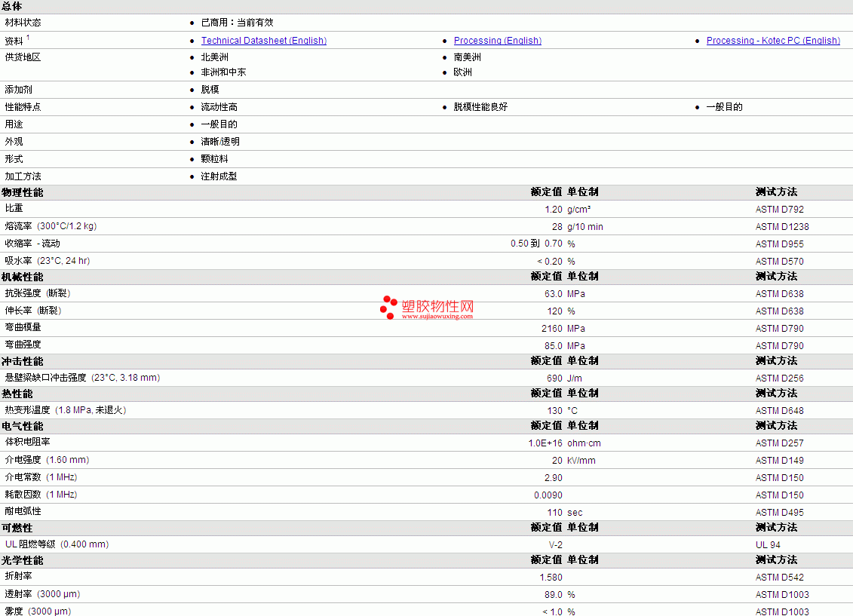Click the tensile strength value 63.0
This screenshot has width=853, height=616.
[554, 293]
